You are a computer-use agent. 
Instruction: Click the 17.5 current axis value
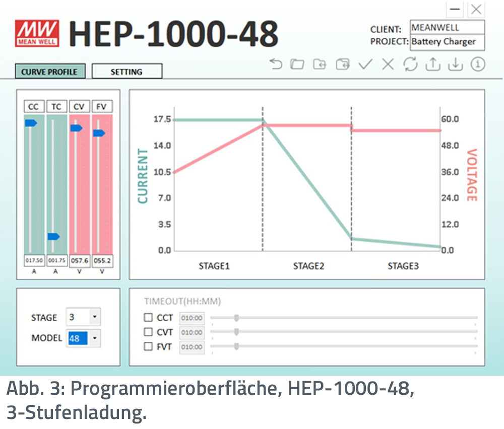pyautogui.click(x=162, y=119)
